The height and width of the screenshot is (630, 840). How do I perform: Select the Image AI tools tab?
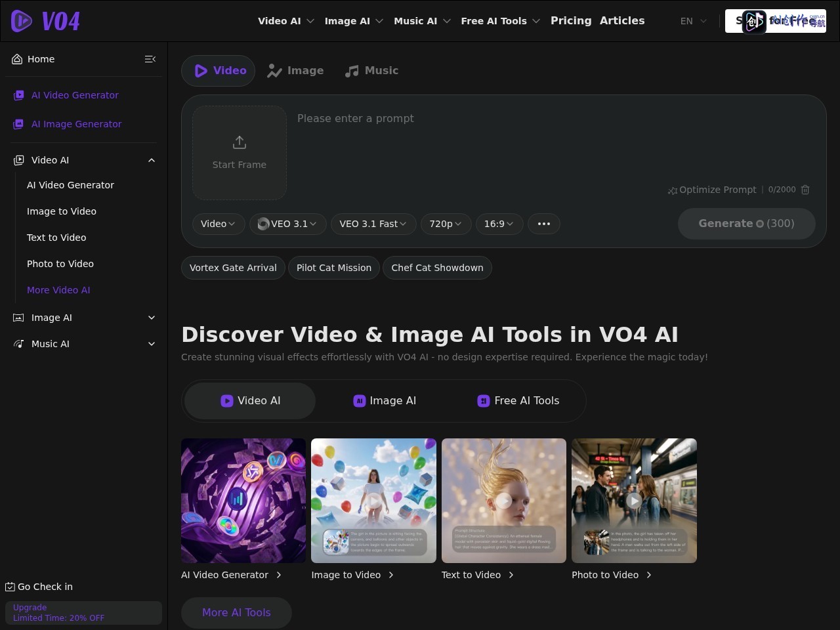coord(385,401)
